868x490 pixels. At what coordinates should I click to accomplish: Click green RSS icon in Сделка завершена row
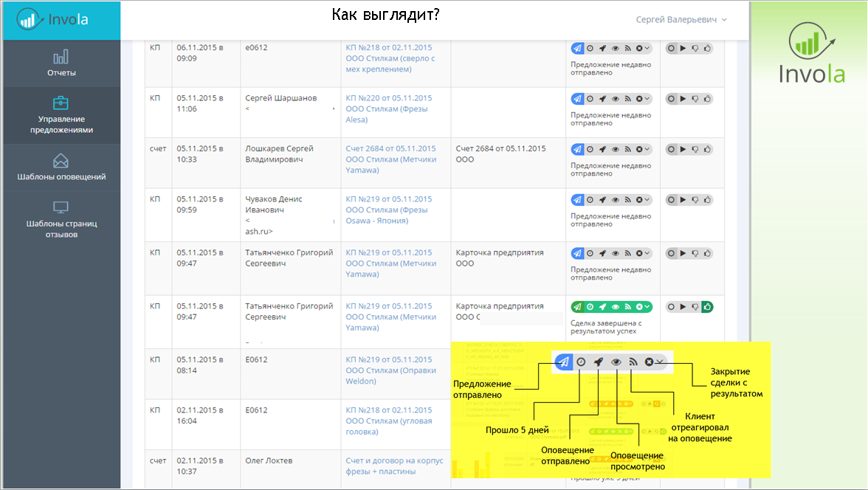click(627, 307)
